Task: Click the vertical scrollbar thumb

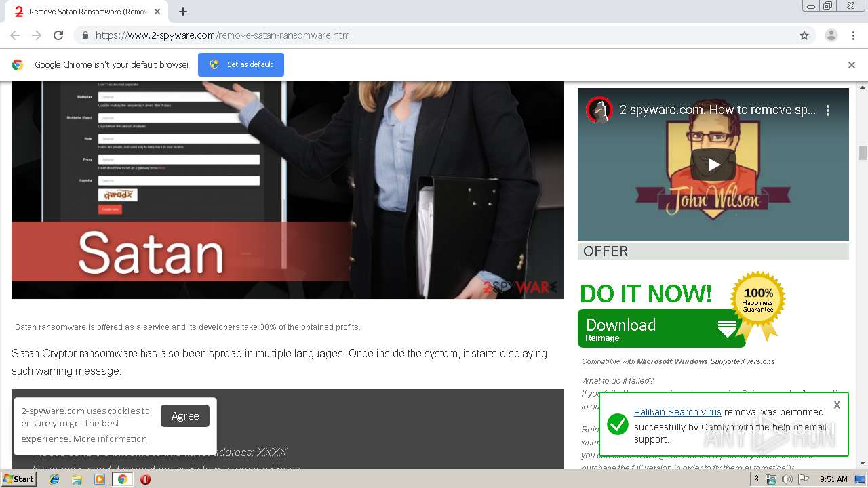Action: (863, 152)
